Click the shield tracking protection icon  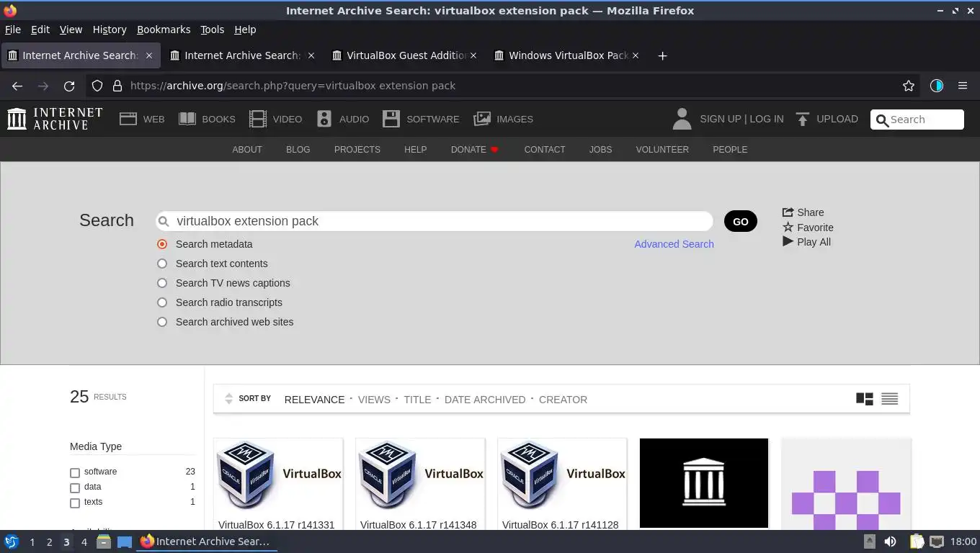click(x=97, y=86)
